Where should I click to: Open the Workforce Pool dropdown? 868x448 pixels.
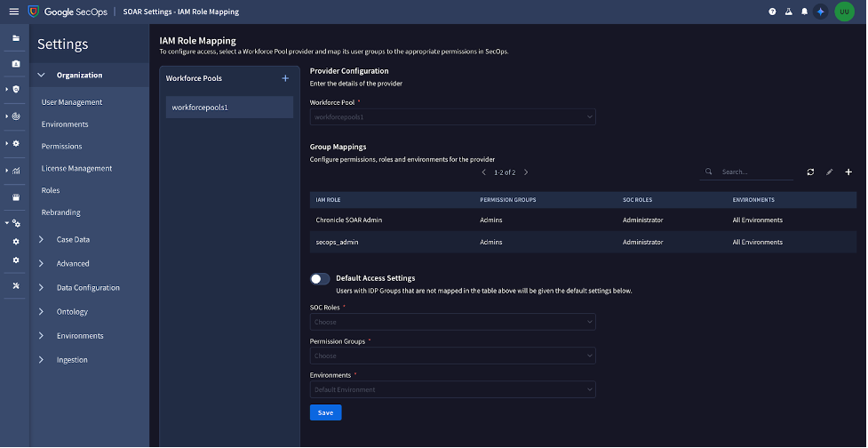[x=452, y=116]
